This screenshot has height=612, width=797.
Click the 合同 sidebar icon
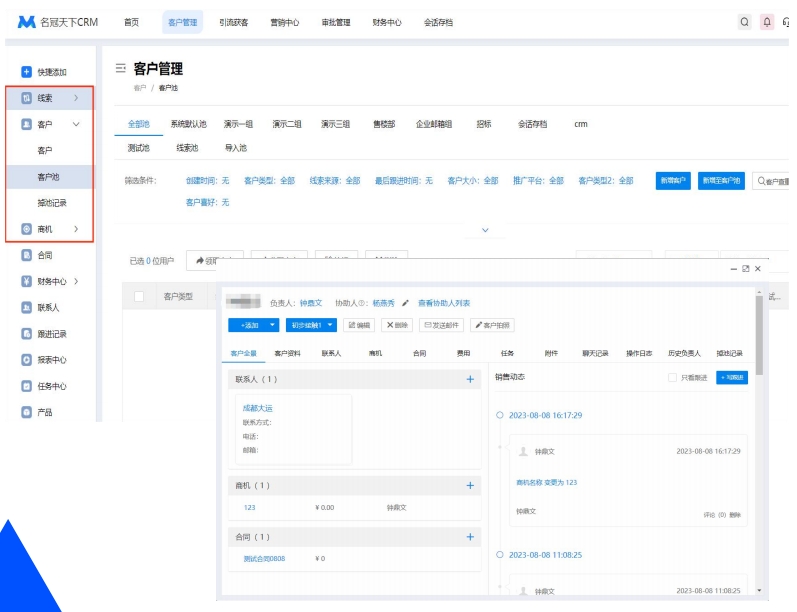click(26, 255)
